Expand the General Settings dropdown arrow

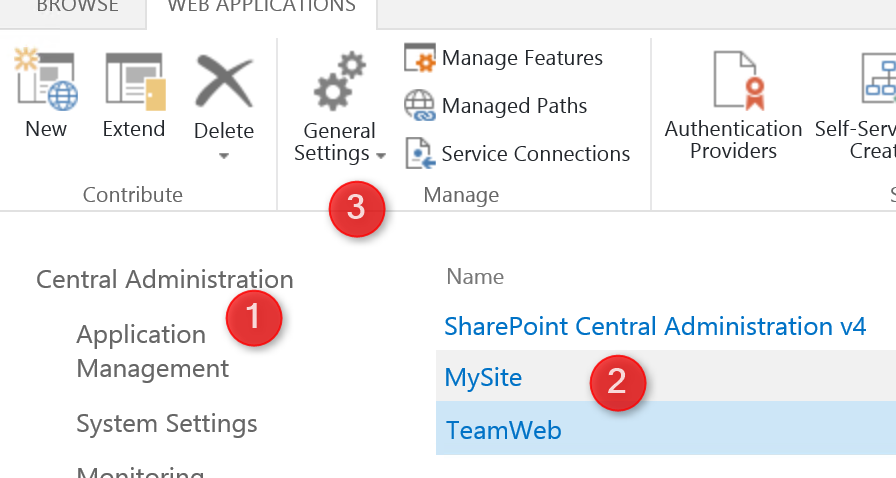click(381, 155)
